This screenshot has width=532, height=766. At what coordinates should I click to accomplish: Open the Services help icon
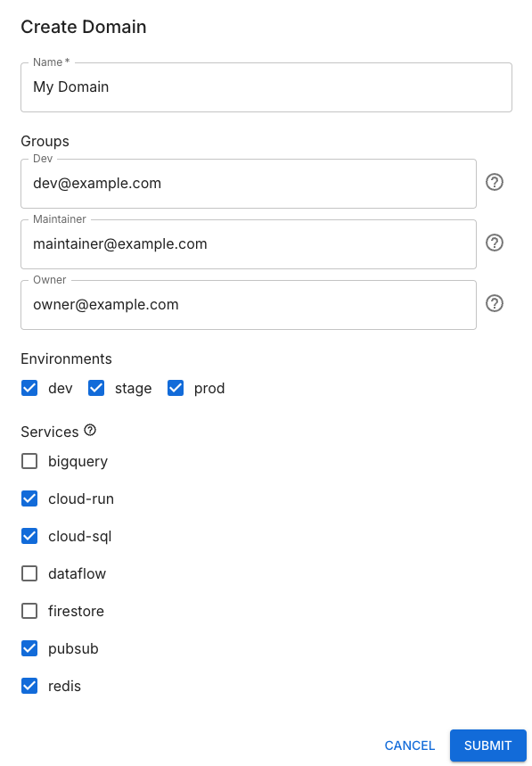88,431
